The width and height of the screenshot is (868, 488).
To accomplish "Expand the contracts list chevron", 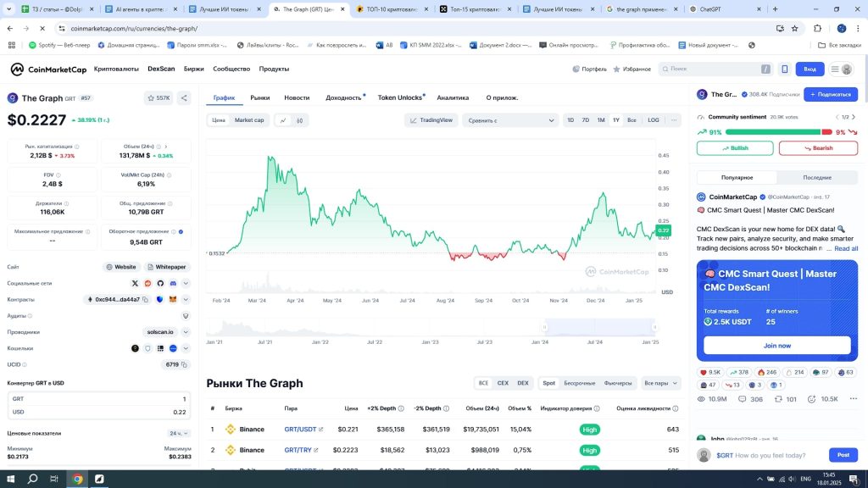I will pos(186,299).
